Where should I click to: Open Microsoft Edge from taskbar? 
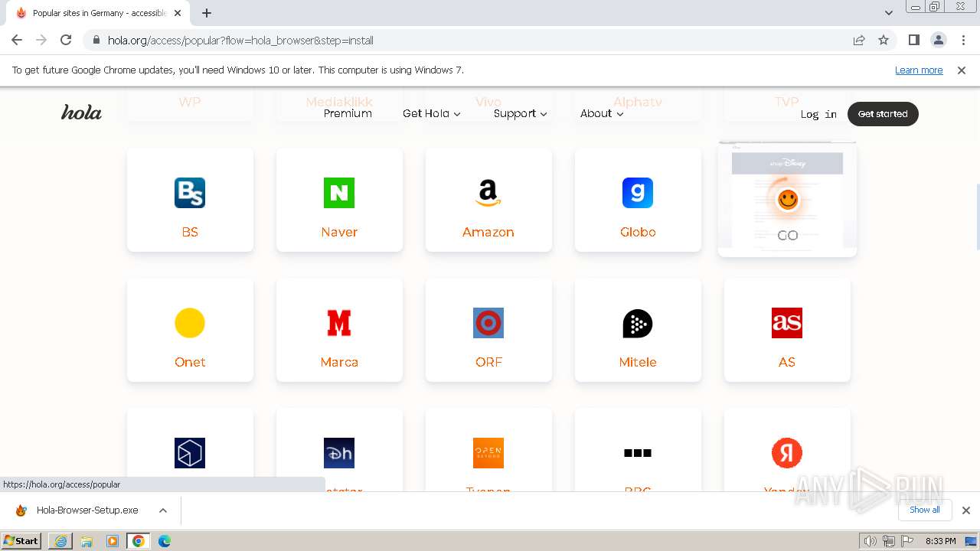point(165,541)
